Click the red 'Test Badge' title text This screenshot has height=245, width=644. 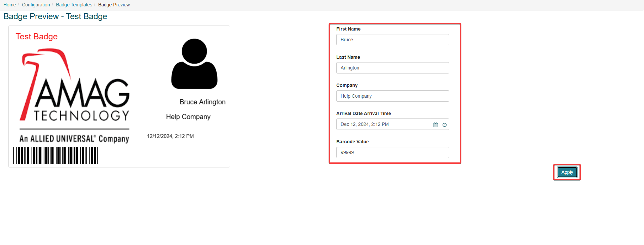[x=37, y=37]
